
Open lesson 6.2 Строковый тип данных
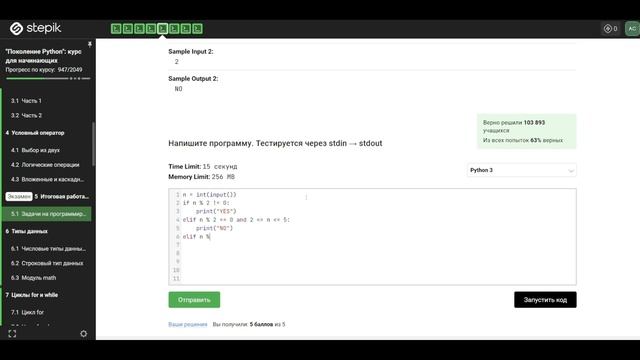[47, 263]
